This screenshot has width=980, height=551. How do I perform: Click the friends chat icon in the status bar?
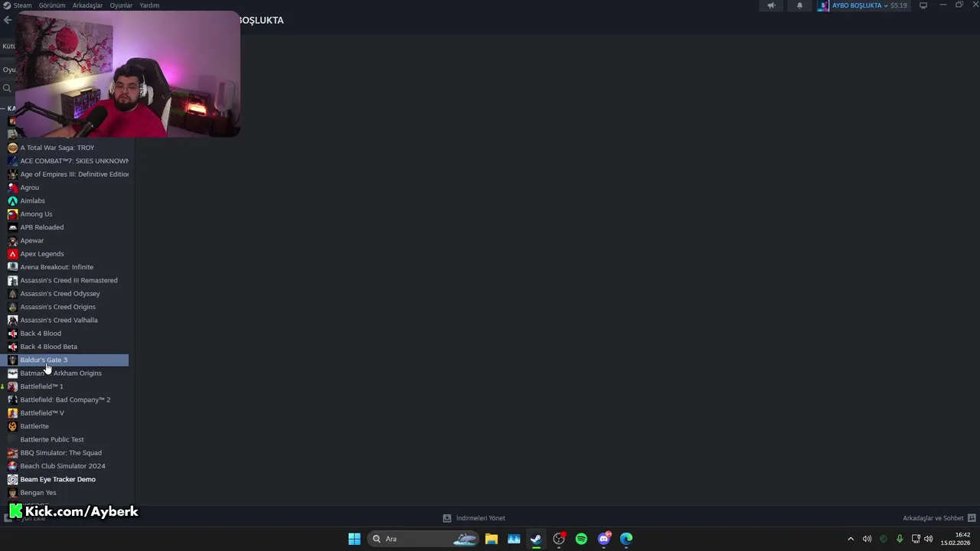pos(972,518)
